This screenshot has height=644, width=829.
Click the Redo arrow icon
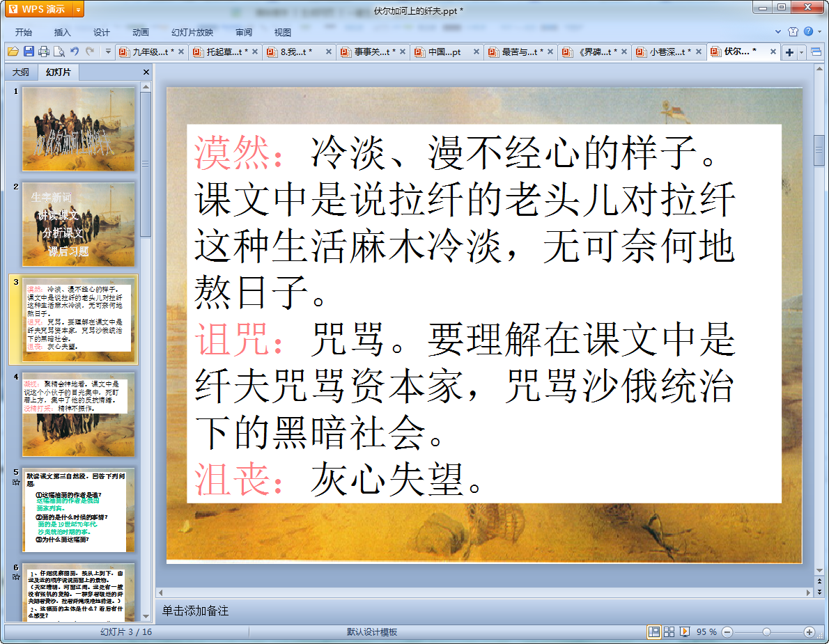[90, 52]
